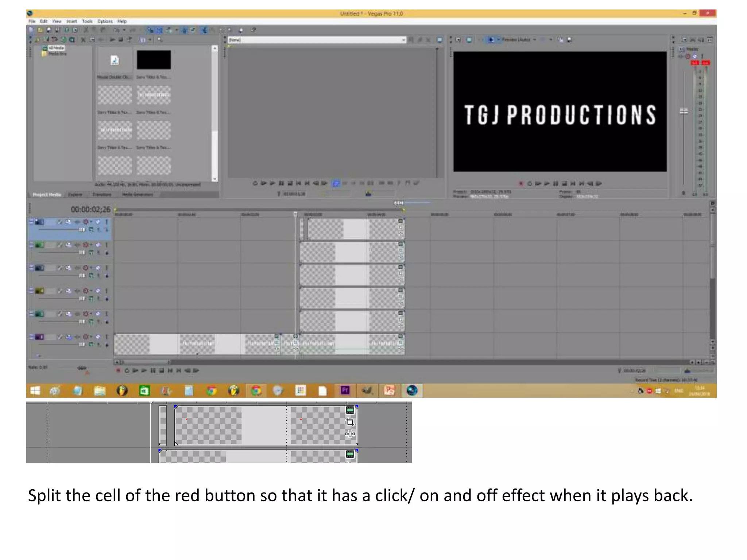Click the playback Rate slider handle

(x=82, y=368)
